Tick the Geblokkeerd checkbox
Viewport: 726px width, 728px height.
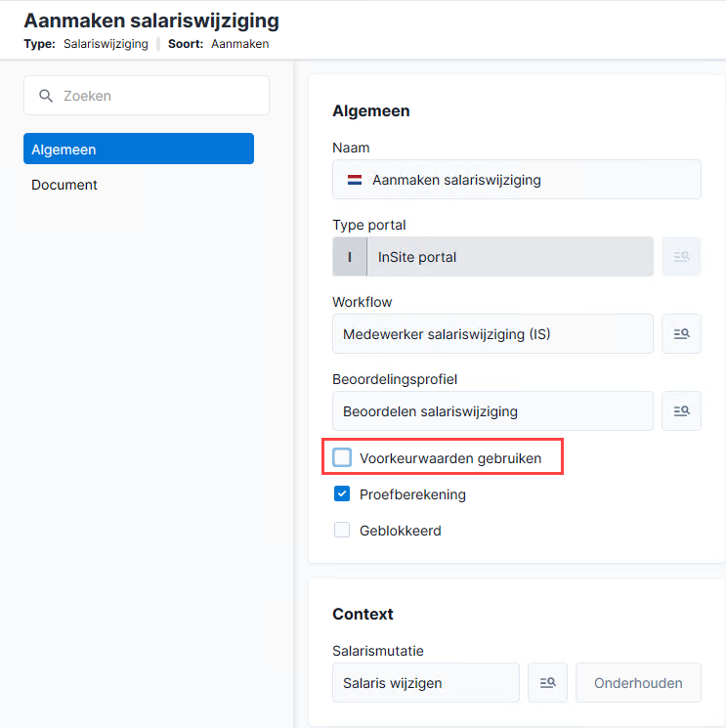(342, 530)
